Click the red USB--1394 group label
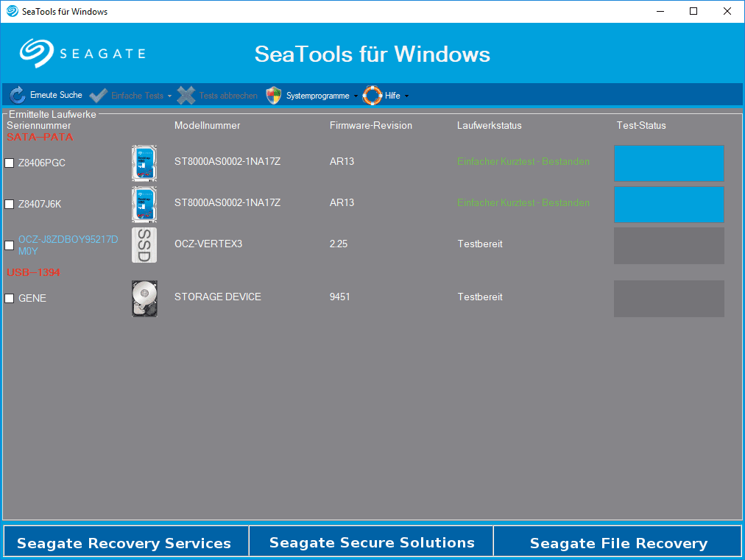 pos(33,272)
